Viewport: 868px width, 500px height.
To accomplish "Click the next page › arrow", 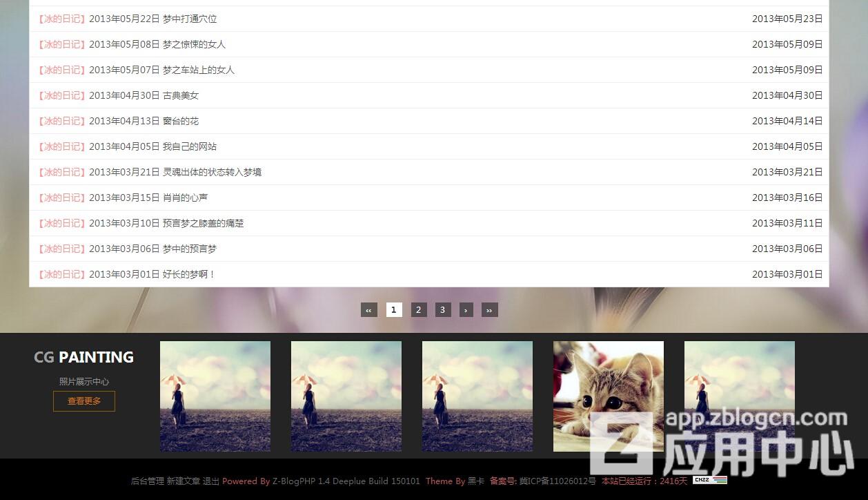I will pyautogui.click(x=466, y=310).
